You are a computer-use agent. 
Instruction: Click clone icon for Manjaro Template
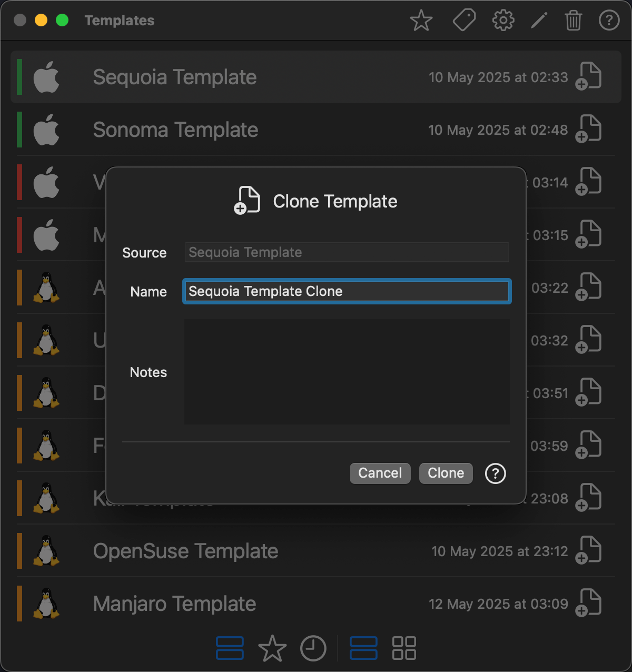point(588,604)
